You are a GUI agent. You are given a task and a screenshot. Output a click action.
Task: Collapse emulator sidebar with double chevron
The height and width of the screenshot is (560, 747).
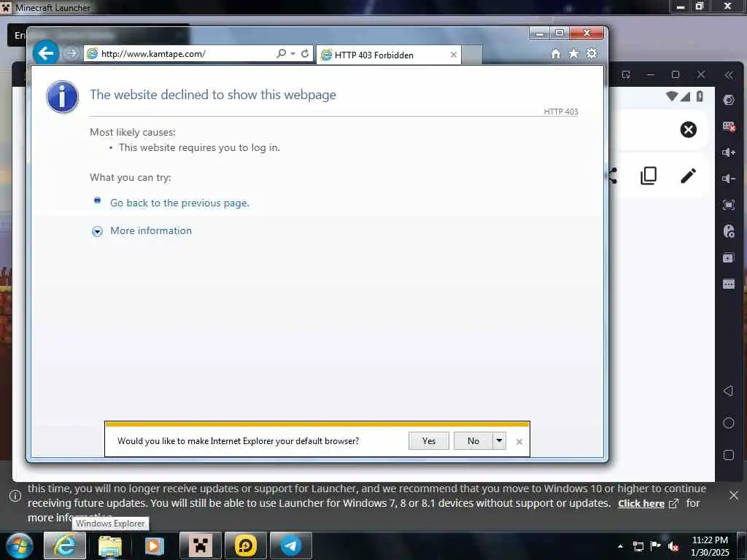pos(729,75)
